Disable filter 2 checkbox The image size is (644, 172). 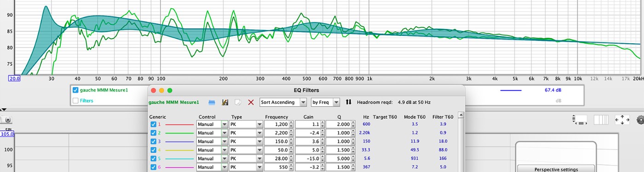click(153, 133)
